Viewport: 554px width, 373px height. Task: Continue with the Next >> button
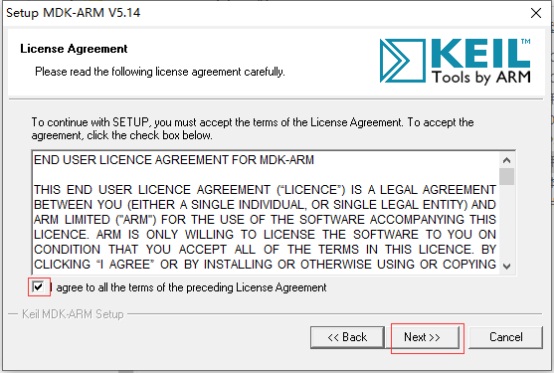click(x=422, y=337)
